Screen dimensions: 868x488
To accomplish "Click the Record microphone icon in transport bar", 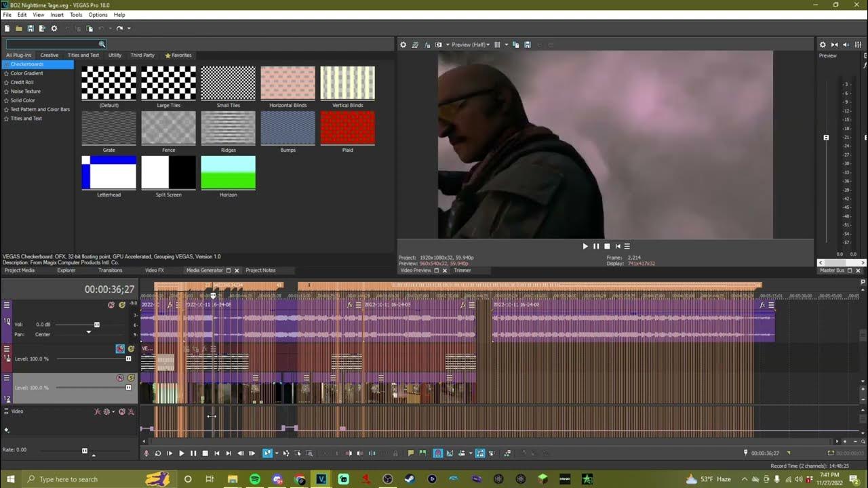I will coord(146,453).
